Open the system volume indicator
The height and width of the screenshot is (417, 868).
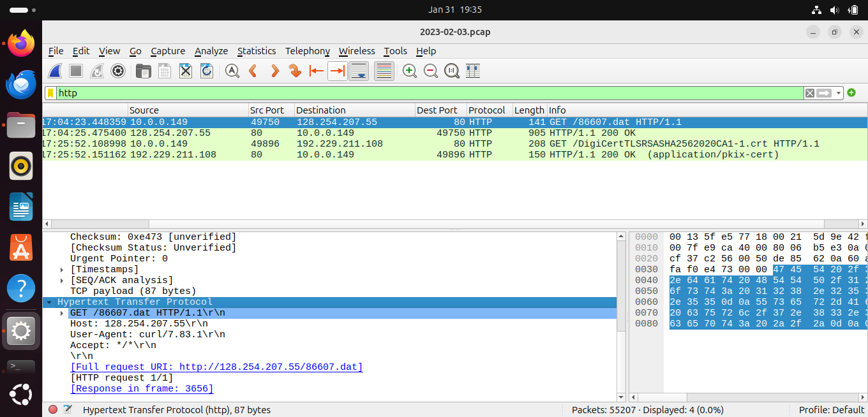point(834,10)
